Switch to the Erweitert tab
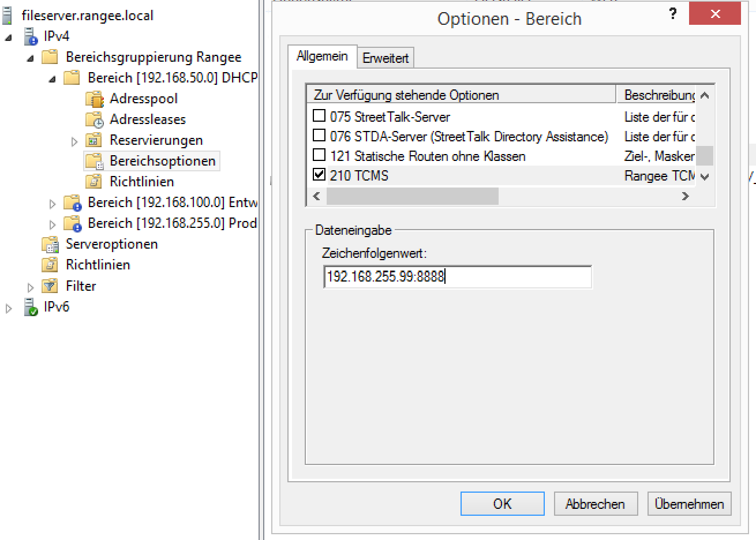 coord(385,58)
